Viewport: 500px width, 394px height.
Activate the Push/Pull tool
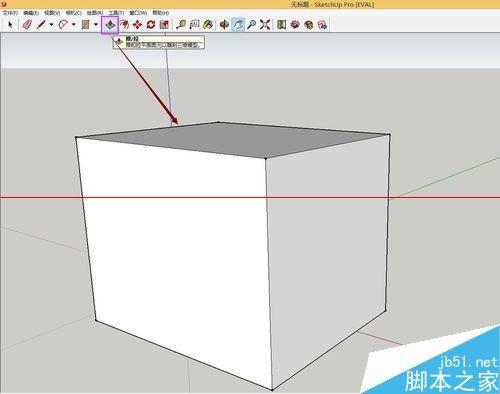110,25
